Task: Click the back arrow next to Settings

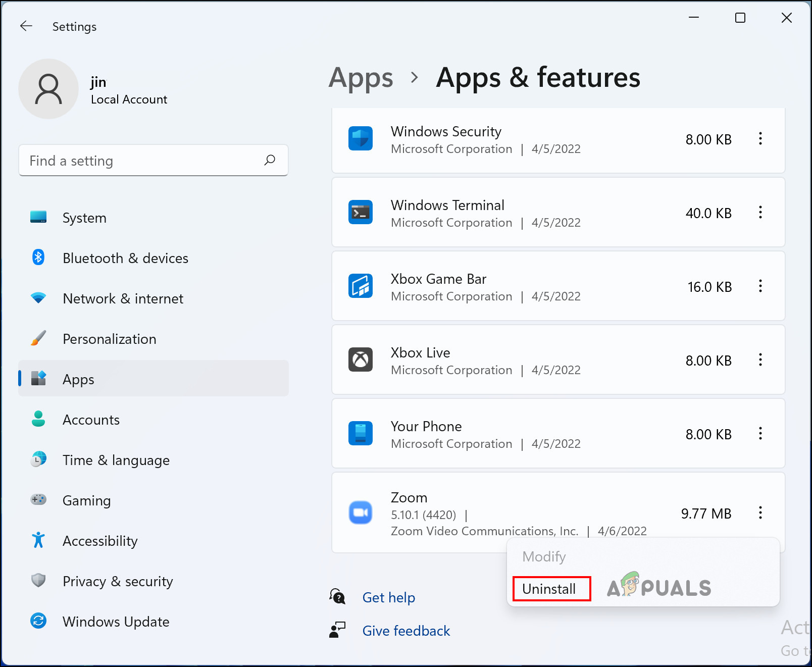Action: tap(26, 26)
